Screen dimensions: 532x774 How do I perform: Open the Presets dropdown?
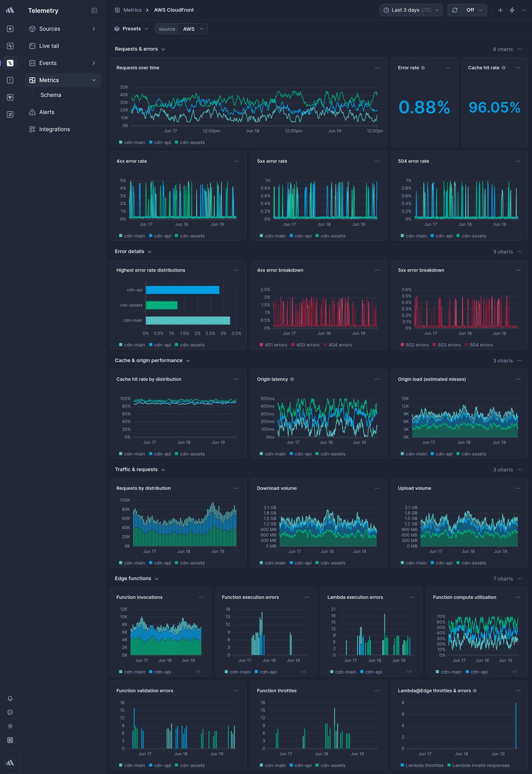click(131, 29)
